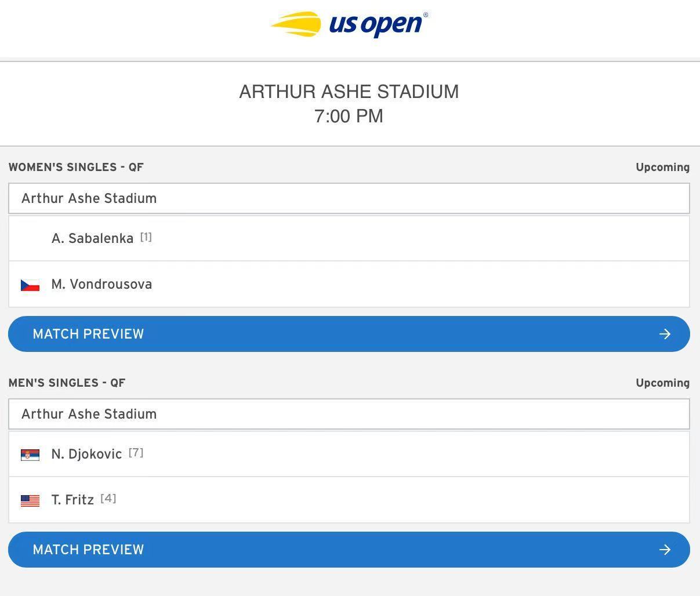700x596 pixels.
Task: Click the Serbian flag beside Djokovic
Action: [x=30, y=455]
